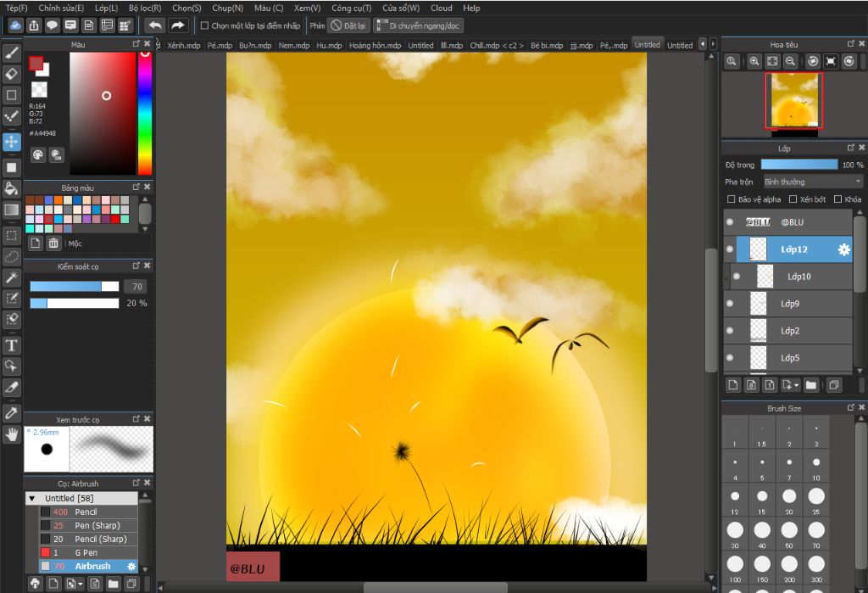Enable Bảo vệ alpha checkbox
868x593 pixels.
pos(731,199)
